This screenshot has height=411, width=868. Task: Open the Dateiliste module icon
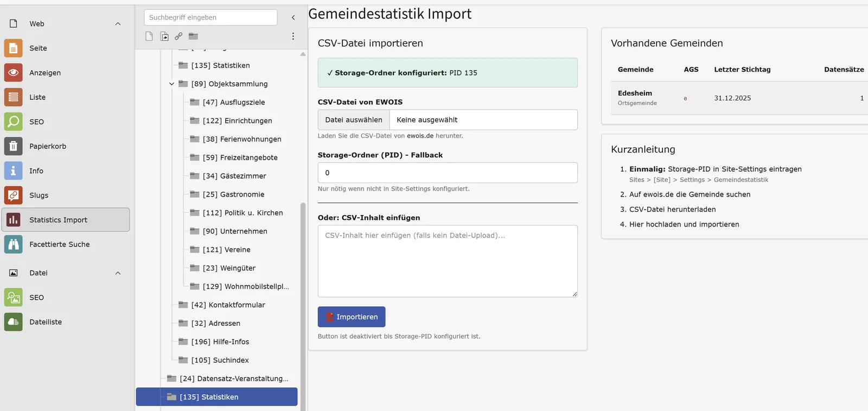pos(14,322)
